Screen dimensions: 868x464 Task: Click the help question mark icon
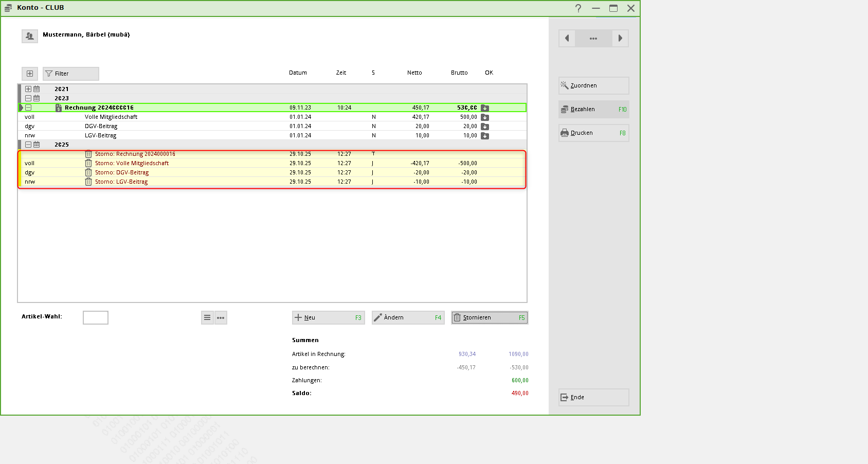(578, 8)
